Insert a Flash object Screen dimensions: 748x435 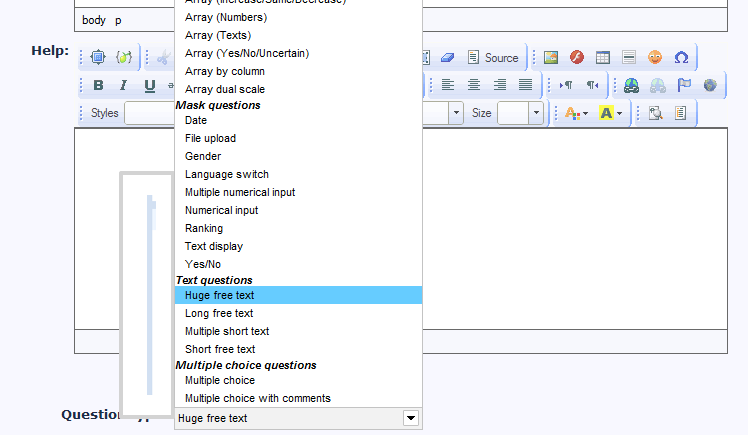pyautogui.click(x=577, y=57)
